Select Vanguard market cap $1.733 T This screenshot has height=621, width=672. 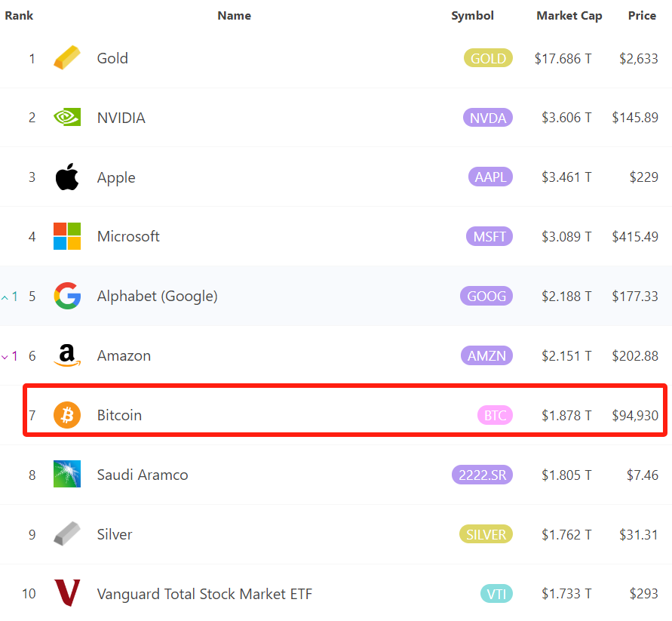click(566, 594)
